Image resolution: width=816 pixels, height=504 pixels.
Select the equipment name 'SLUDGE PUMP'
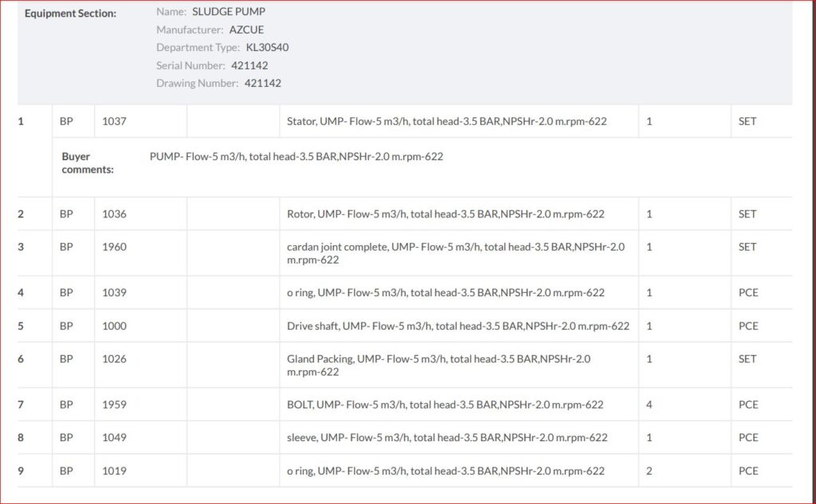229,11
